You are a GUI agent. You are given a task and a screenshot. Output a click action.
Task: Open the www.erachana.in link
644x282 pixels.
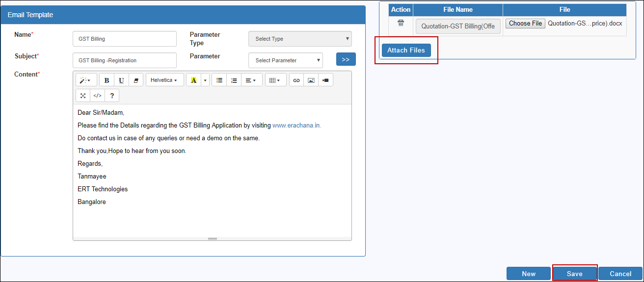tap(296, 126)
